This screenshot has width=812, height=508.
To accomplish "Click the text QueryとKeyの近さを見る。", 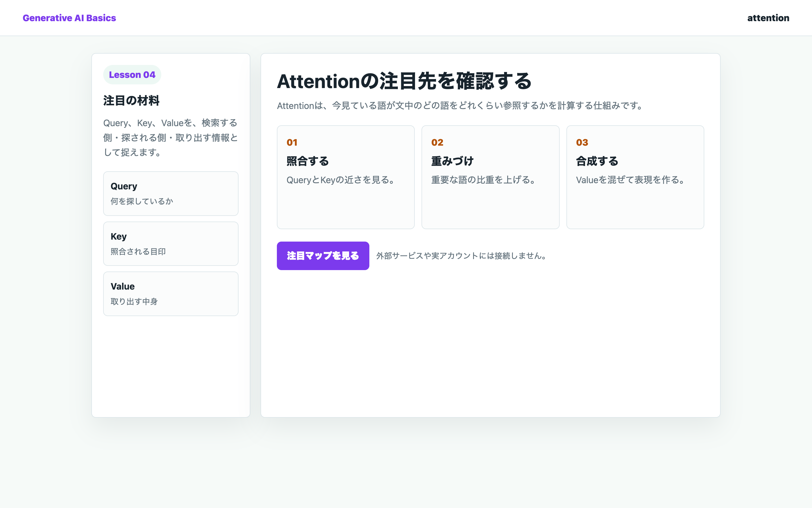I will pyautogui.click(x=341, y=180).
